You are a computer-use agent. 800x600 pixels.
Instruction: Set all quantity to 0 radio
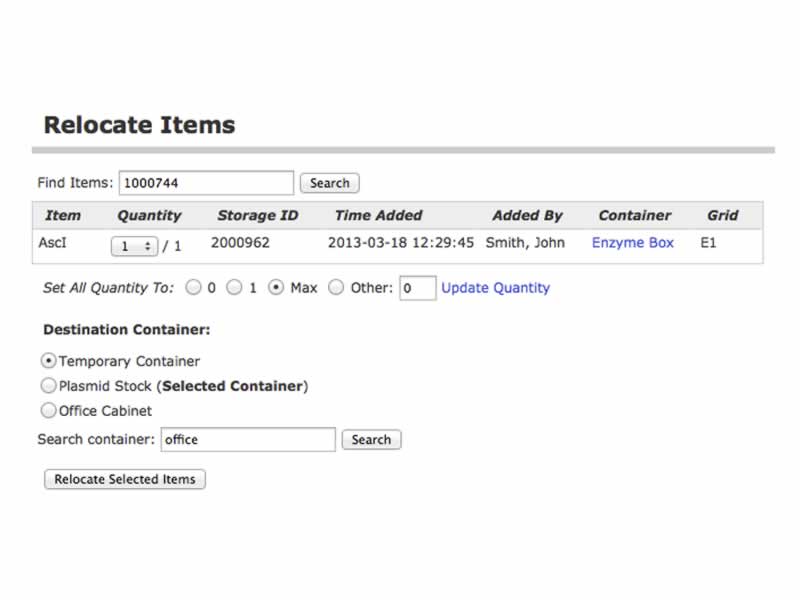point(193,288)
